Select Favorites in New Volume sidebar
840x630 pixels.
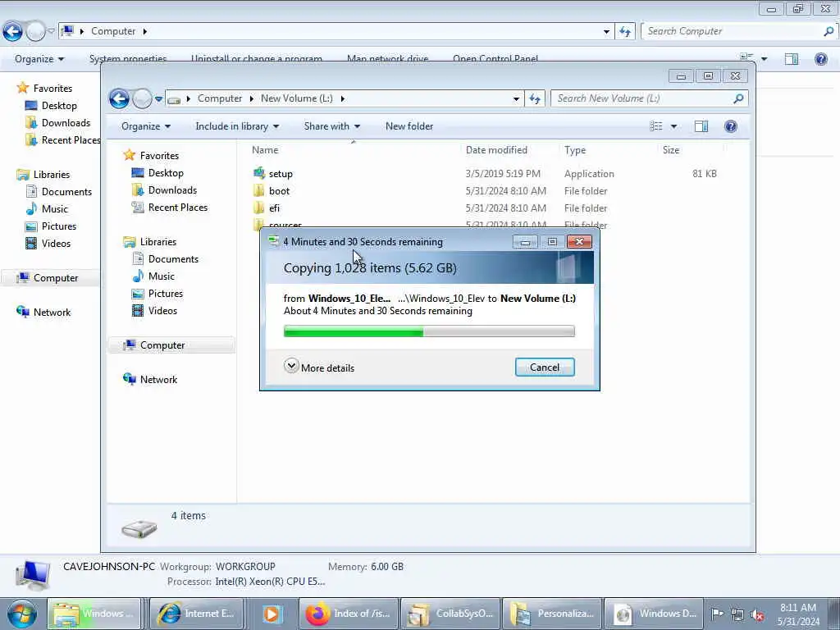click(159, 155)
